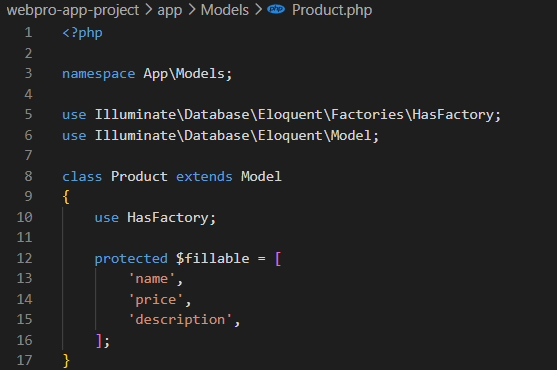This screenshot has height=370, width=557.
Task: Click Model on the class declaration line
Action: coord(261,176)
